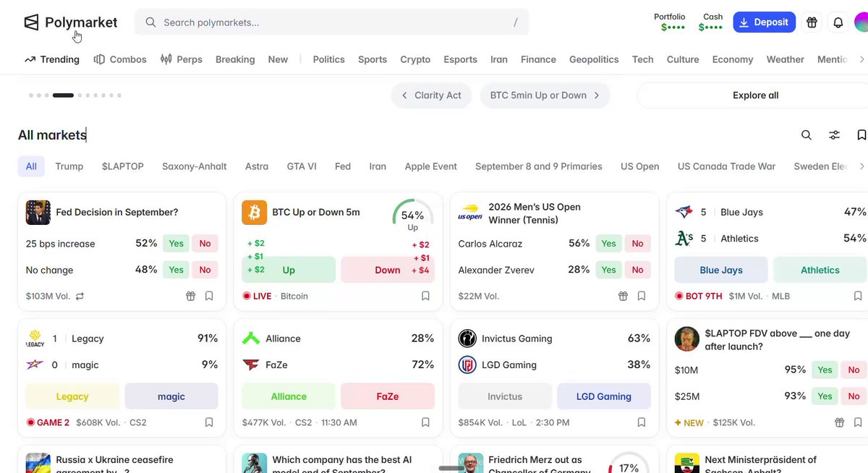Viewport: 868px width, 473px height.
Task: Click the US Open logo on the tennis card
Action: point(470,213)
